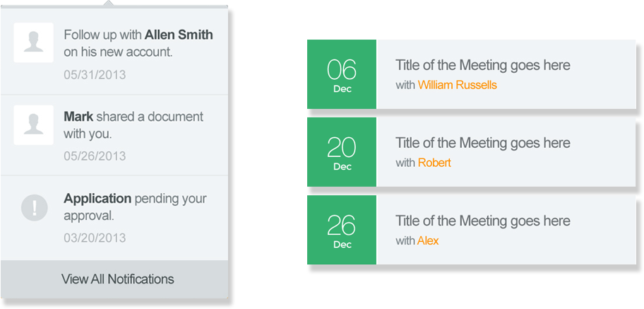Viewport: 644px width, 309px height.
Task: Open the Alex attendee link
Action: coord(428,240)
